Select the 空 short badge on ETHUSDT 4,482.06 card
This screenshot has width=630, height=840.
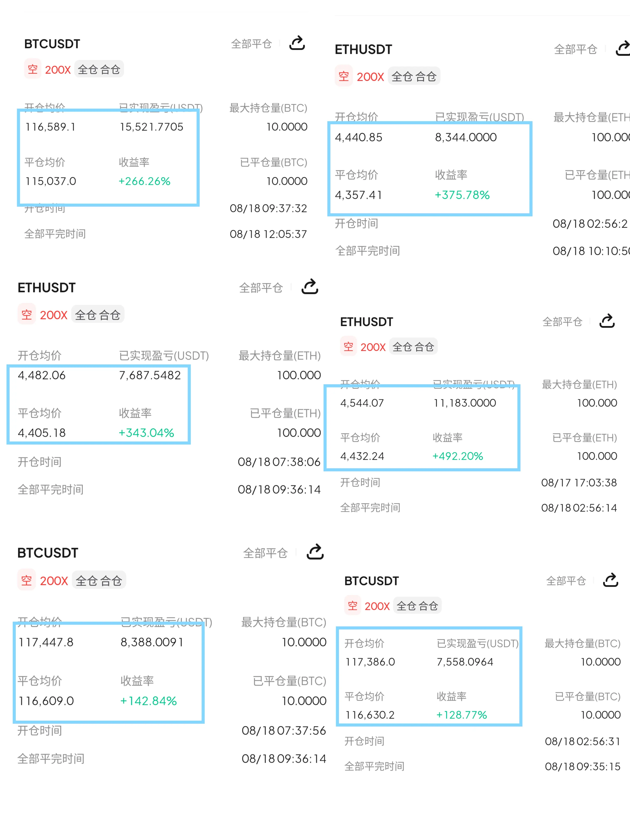pyautogui.click(x=27, y=314)
